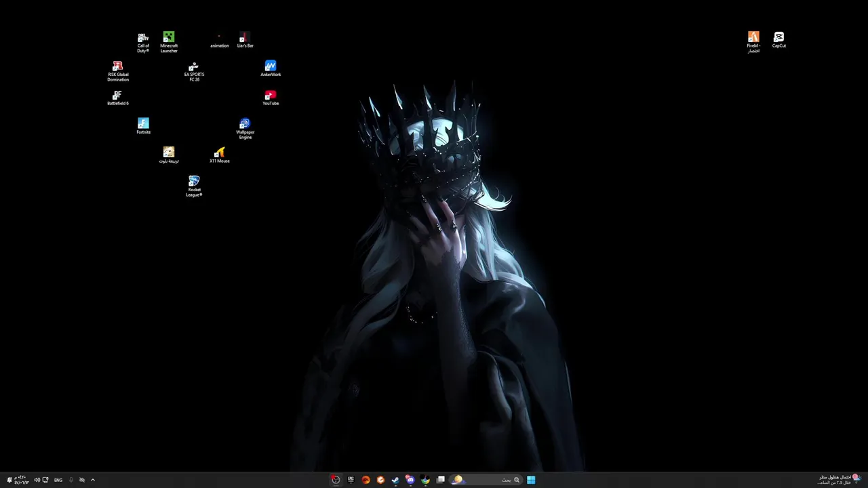Open the volume speaker tray icon
Image resolution: width=868 pixels, height=488 pixels.
[37, 480]
